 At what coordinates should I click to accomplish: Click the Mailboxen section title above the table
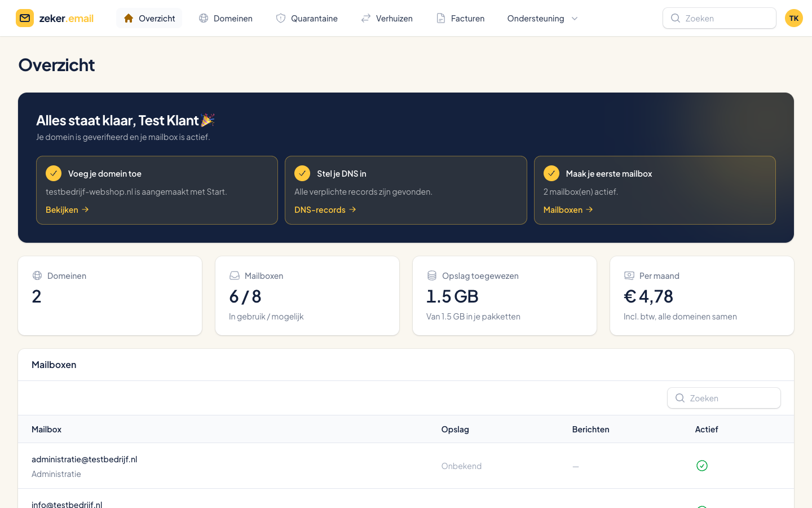coord(54,365)
